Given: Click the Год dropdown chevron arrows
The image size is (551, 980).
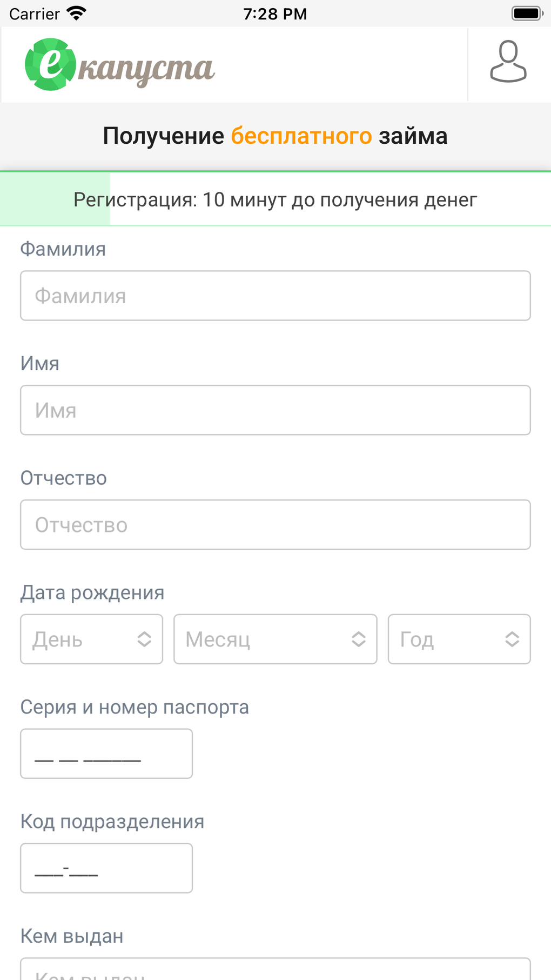Looking at the screenshot, I should click(512, 639).
